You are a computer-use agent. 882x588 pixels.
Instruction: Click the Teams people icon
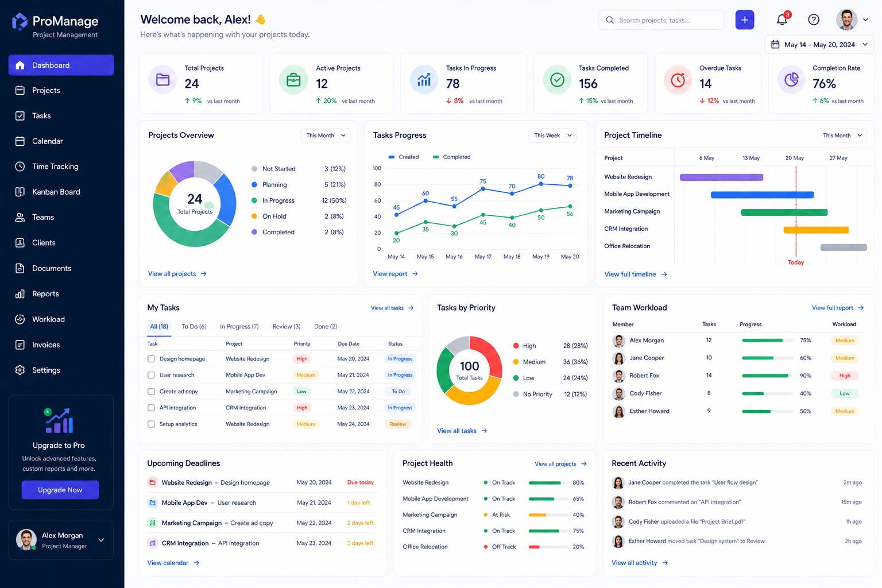(x=20, y=217)
